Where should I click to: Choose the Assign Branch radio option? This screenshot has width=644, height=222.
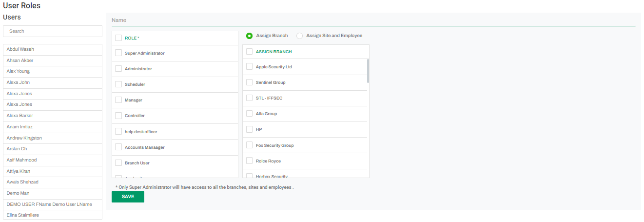point(250,36)
